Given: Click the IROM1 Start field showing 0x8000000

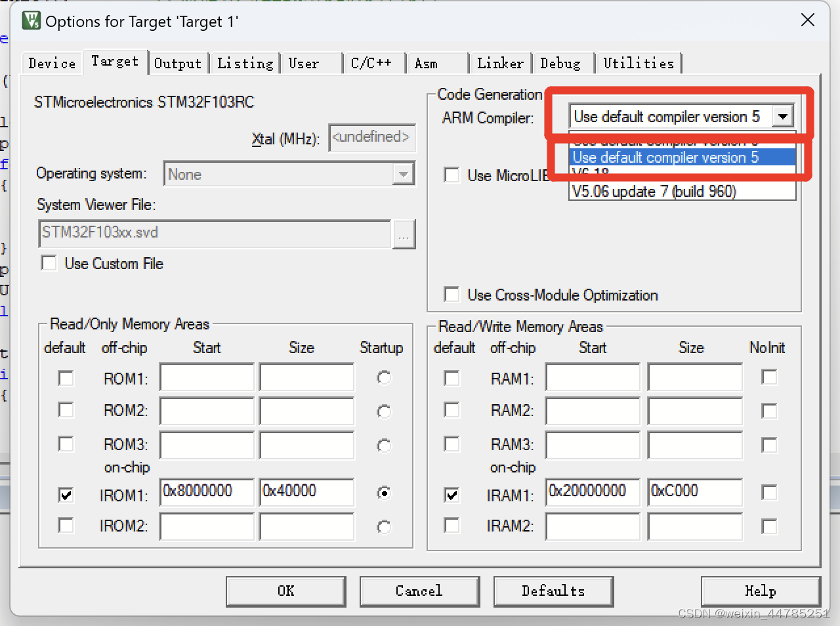Looking at the screenshot, I should [207, 492].
